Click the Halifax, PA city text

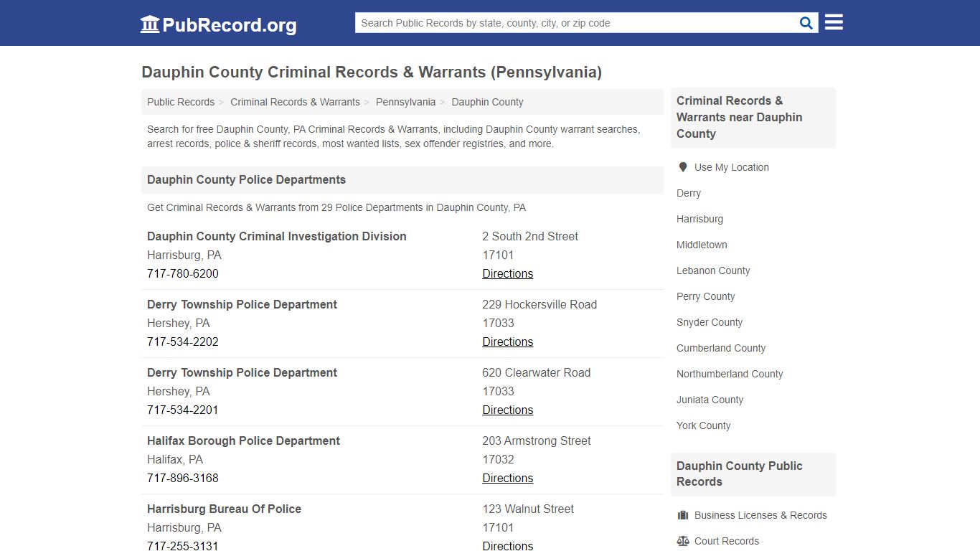click(175, 459)
